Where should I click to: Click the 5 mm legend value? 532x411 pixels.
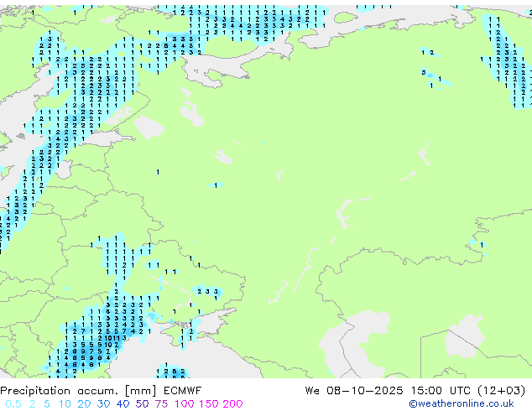click(47, 404)
